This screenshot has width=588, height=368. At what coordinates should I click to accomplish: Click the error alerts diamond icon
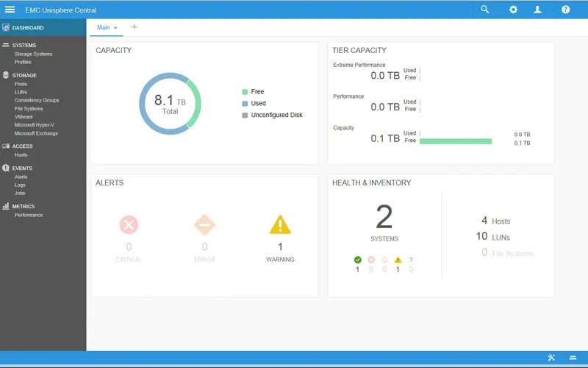pyautogui.click(x=204, y=225)
